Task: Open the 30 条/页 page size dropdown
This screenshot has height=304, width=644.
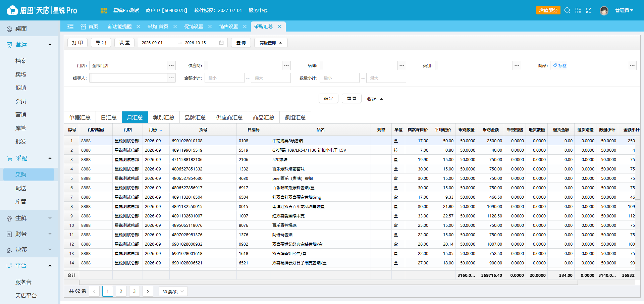Action: pos(173,292)
